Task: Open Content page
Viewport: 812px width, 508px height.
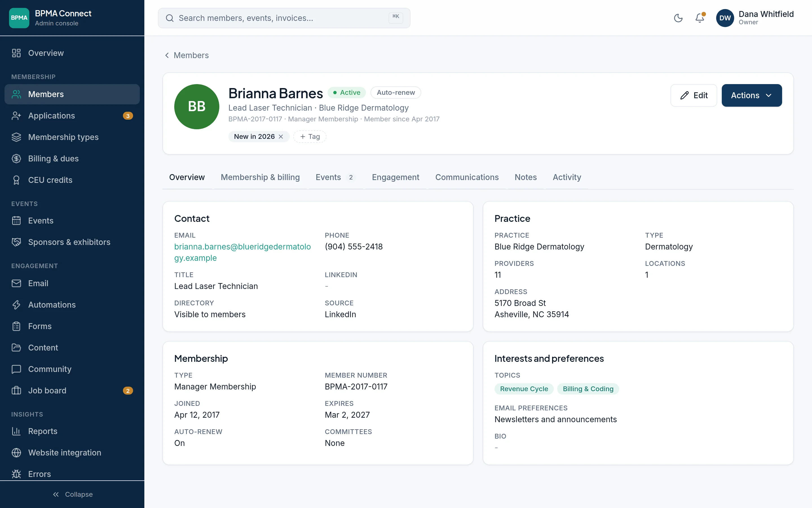Action: tap(72, 348)
